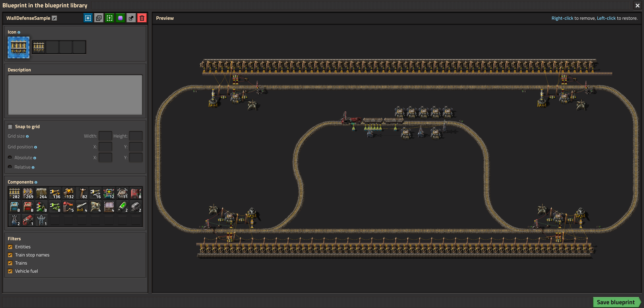
Task: Click the second (empty) icon slot
Action: (52, 47)
